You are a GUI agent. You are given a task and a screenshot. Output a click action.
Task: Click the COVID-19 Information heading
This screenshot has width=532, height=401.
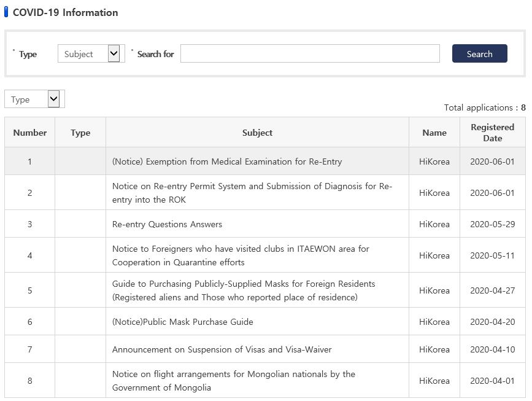(x=66, y=12)
